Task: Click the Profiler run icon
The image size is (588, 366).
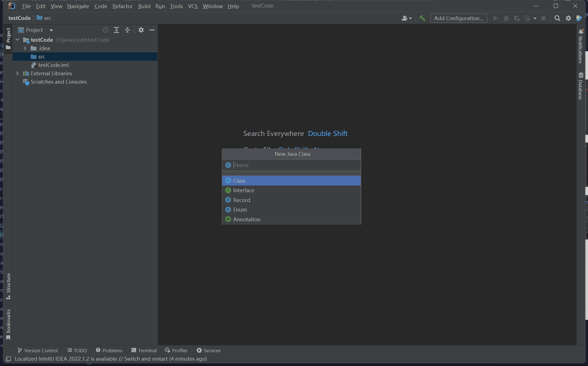Action: coord(527,18)
